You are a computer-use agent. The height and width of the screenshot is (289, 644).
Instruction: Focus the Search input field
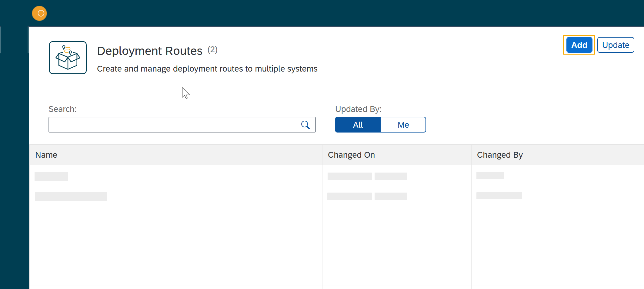coord(182,125)
